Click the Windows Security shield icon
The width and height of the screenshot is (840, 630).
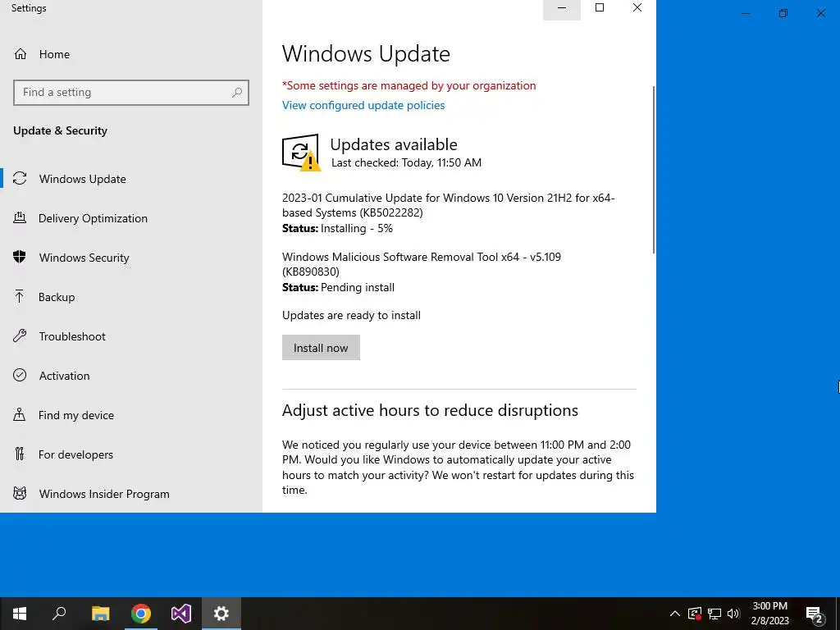pos(20,257)
